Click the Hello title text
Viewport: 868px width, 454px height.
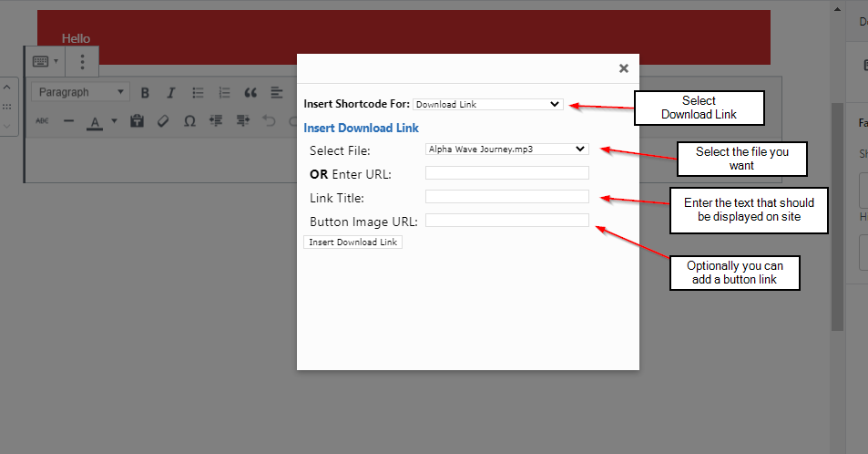(76, 39)
